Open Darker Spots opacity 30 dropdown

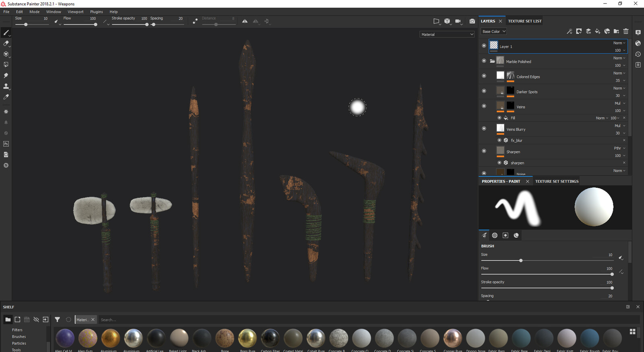[x=620, y=96]
